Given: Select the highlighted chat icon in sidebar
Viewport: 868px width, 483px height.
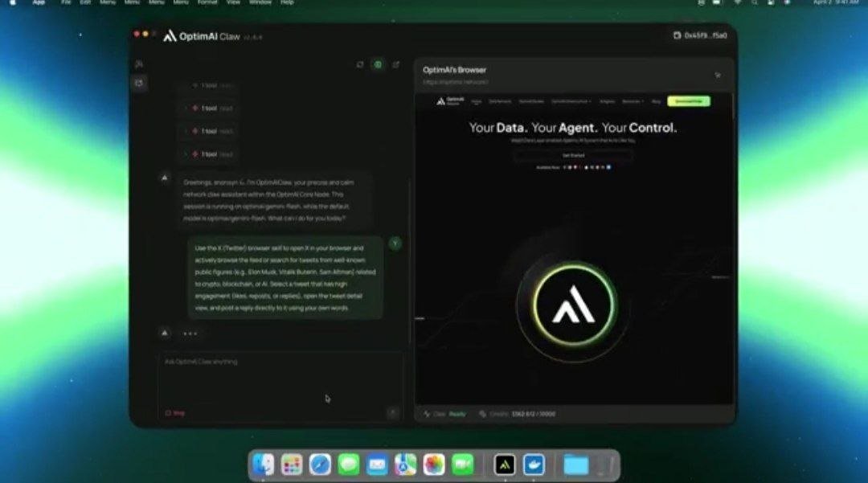Looking at the screenshot, I should (x=139, y=83).
